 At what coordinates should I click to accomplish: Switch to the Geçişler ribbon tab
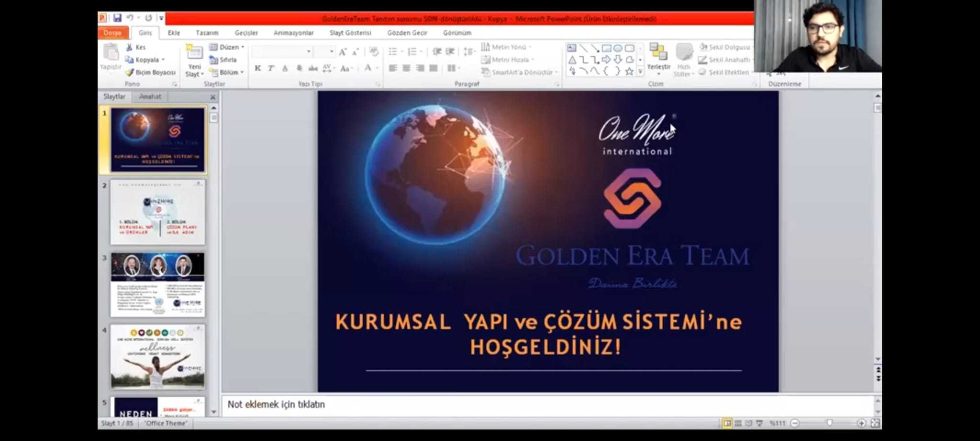[x=246, y=33]
